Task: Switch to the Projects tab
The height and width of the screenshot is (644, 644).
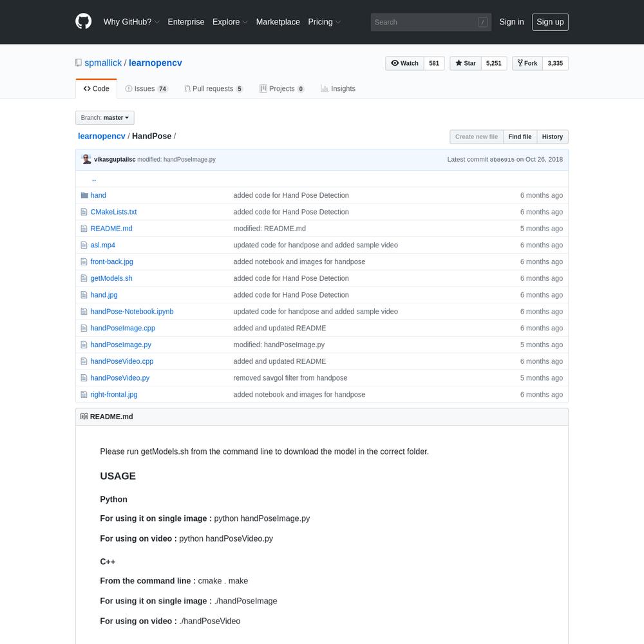Action: coord(282,89)
